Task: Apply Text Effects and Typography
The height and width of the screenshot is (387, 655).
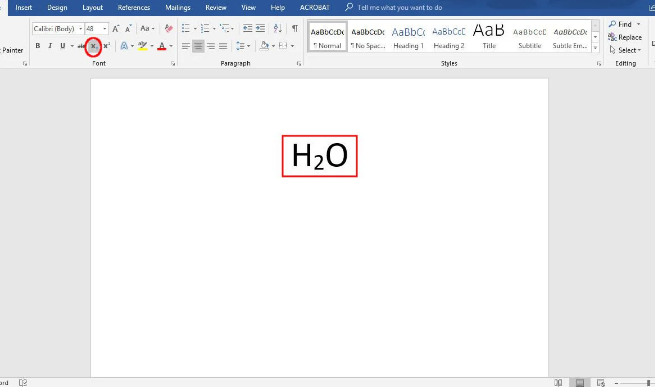Action: pyautogui.click(x=124, y=46)
